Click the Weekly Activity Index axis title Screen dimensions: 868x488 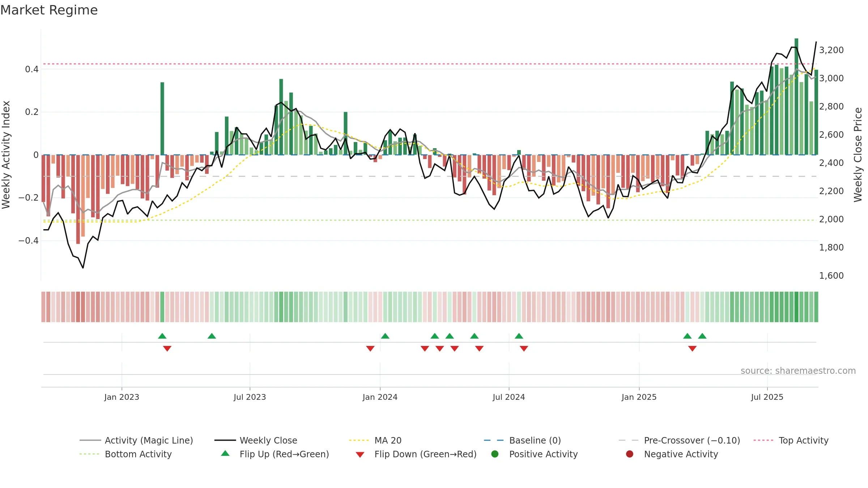(6, 155)
